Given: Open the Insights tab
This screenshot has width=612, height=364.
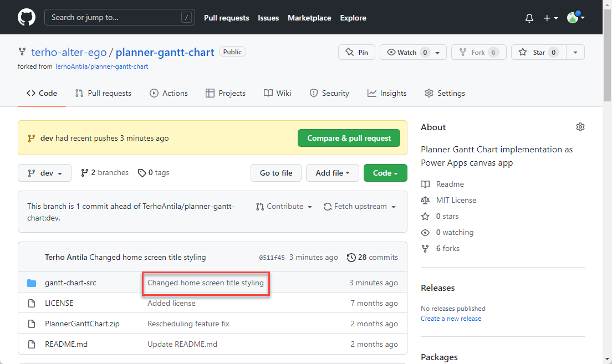Looking at the screenshot, I should (387, 93).
